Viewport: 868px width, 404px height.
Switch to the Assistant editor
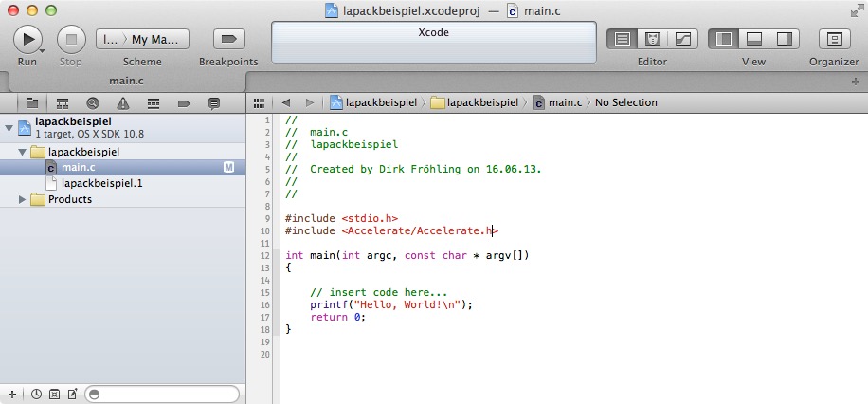tap(652, 39)
